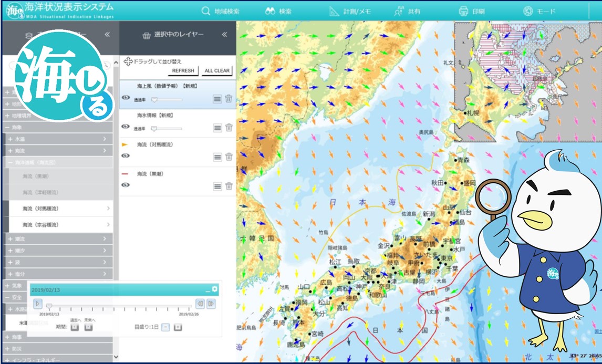602x364 pixels.
Task: Toggle visibility of 海上風（数値予報）layer
Action: (126, 98)
